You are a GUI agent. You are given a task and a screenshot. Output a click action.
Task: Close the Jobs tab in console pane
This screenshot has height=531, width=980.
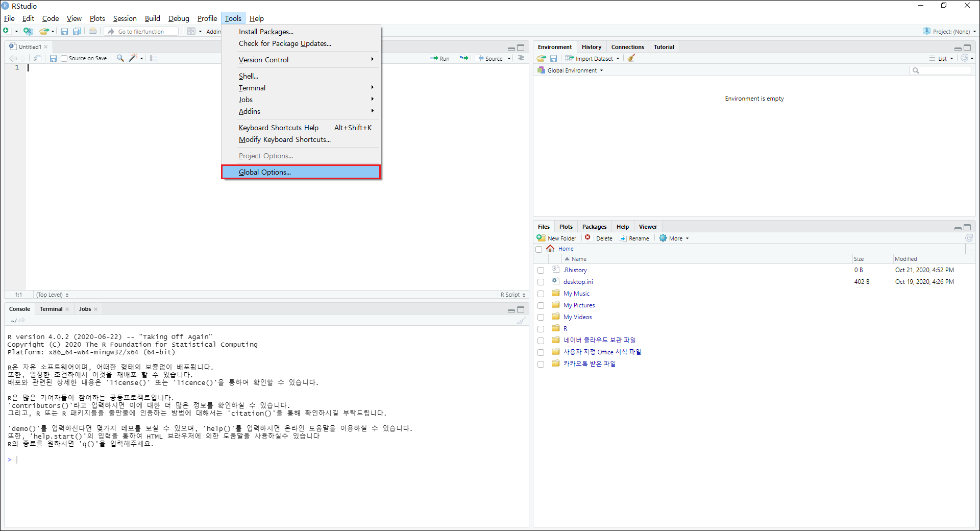coord(96,309)
